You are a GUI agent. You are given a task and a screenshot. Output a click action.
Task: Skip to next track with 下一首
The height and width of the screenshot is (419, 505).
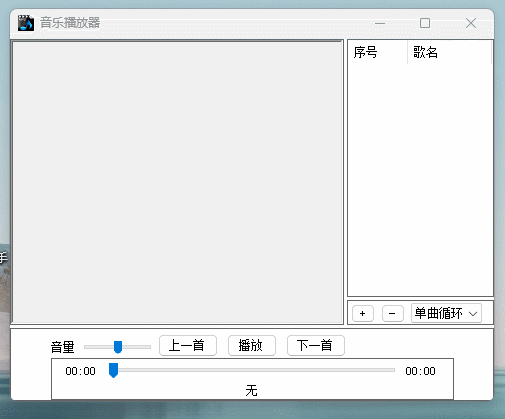click(x=316, y=345)
